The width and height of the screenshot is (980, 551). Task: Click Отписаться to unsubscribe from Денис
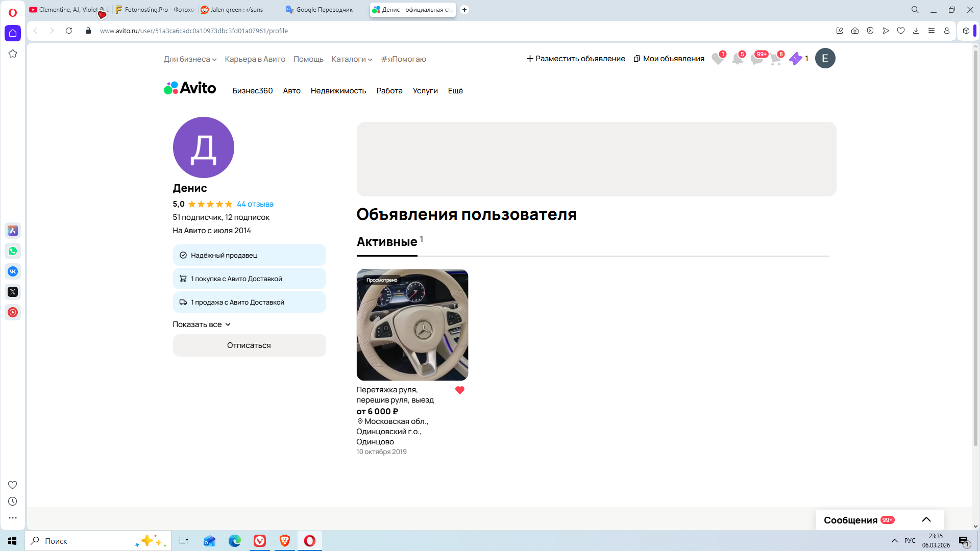tap(249, 345)
